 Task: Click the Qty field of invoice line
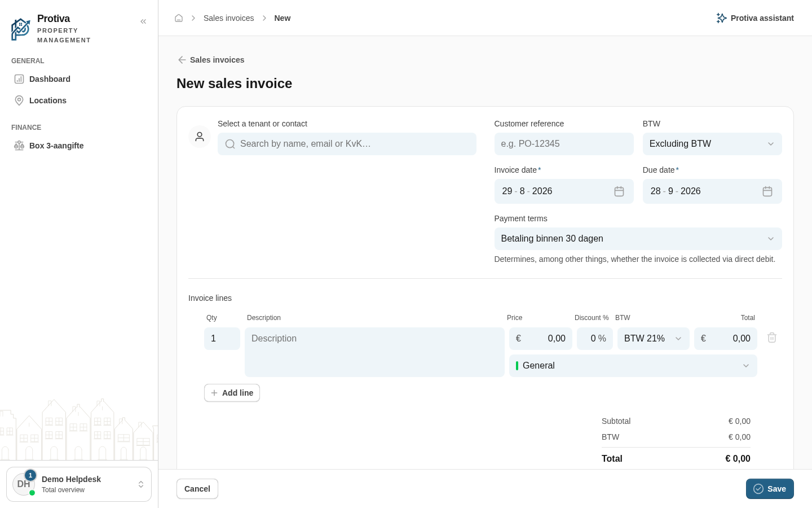(222, 339)
